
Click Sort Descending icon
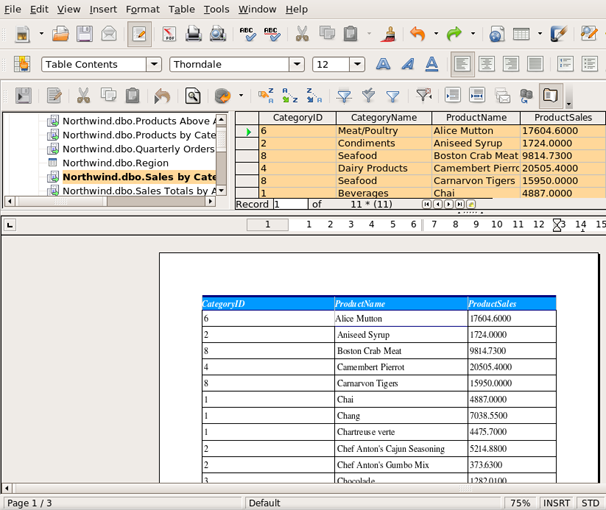tap(314, 95)
